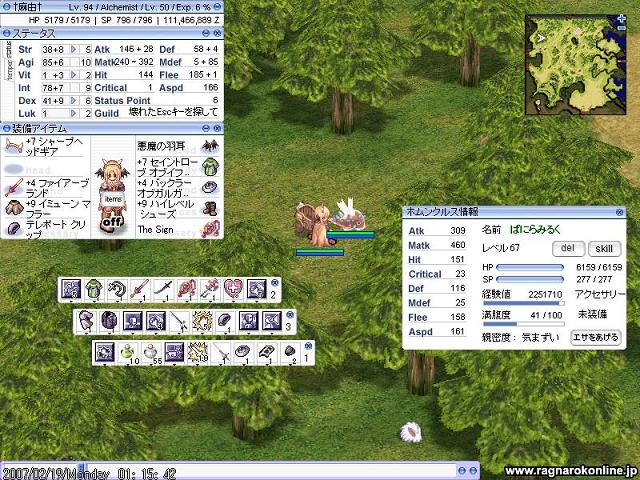640x480 pixels.
Task: Zoom in the minimap with plus button
Action: [621, 18]
